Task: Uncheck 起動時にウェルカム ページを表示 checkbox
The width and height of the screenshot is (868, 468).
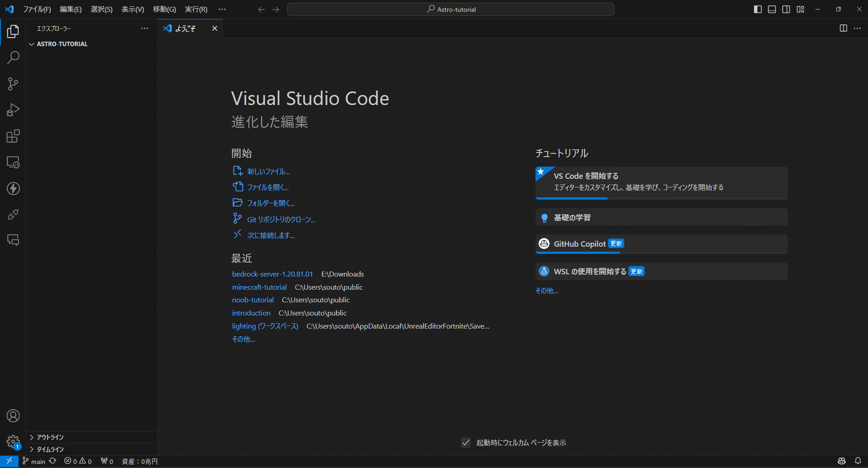Action: click(466, 443)
